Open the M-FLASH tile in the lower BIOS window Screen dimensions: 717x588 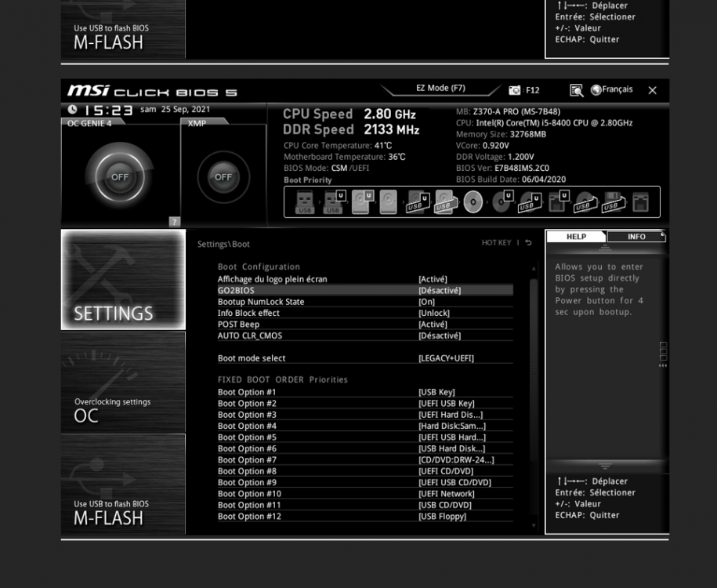click(123, 485)
